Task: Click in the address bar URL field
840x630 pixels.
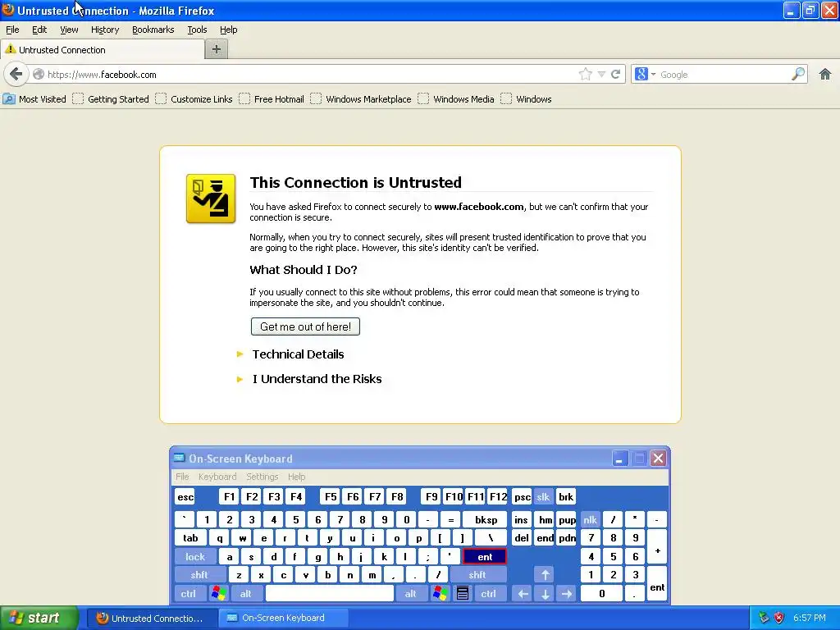Action: point(311,75)
